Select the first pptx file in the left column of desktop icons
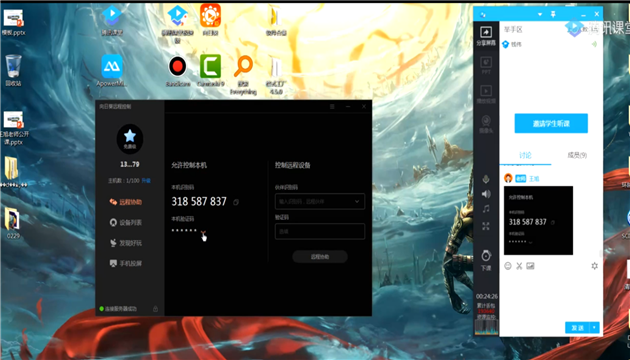This screenshot has height=360, width=630. [x=14, y=22]
